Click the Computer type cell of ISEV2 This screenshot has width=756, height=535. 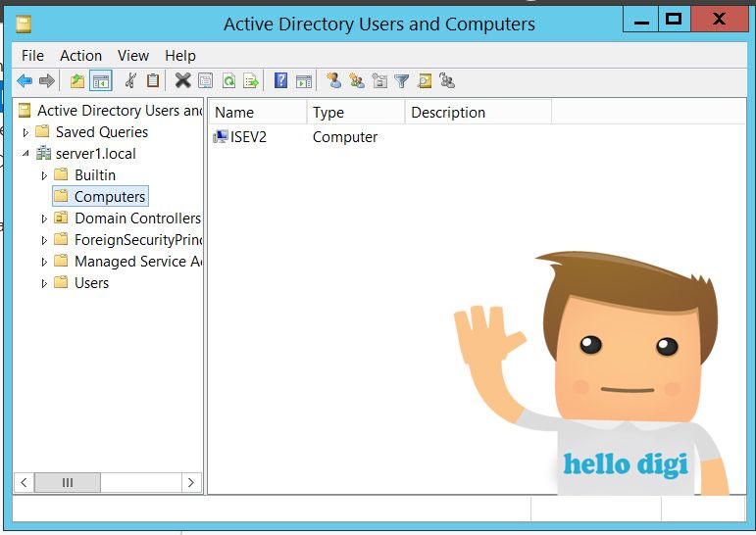(345, 137)
